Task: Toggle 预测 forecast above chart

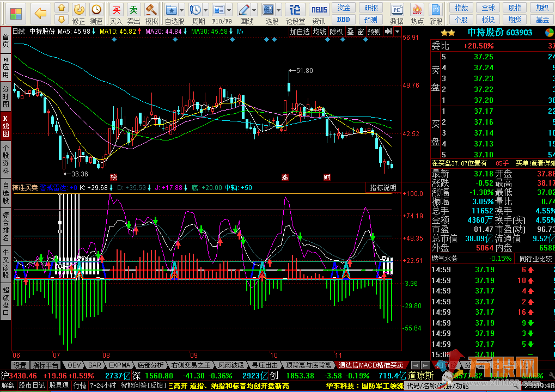Action: [374, 32]
